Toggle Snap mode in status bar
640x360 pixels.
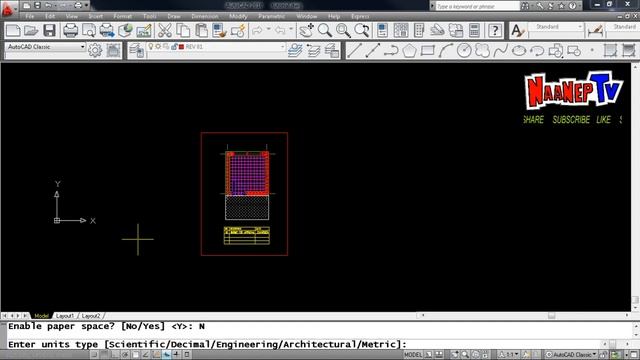94,355
